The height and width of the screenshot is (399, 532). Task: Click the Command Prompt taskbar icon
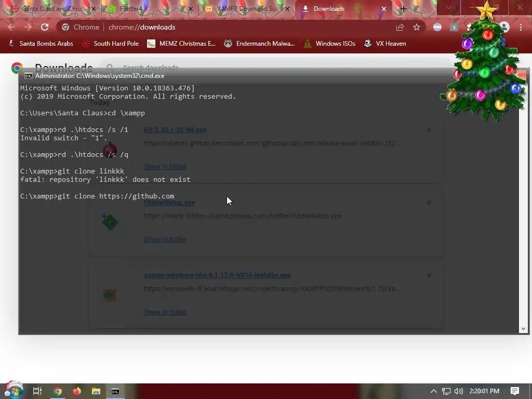(x=115, y=391)
